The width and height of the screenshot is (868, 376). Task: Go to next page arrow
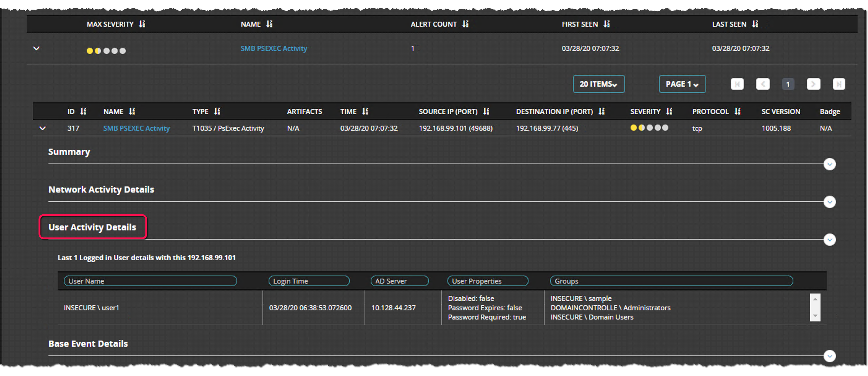pyautogui.click(x=813, y=84)
